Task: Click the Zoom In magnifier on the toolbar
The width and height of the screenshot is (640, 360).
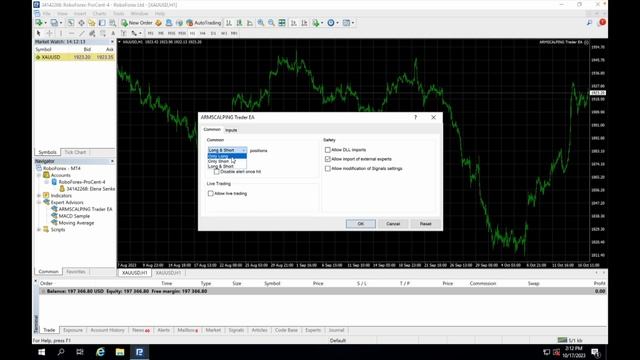Action: pos(260,23)
